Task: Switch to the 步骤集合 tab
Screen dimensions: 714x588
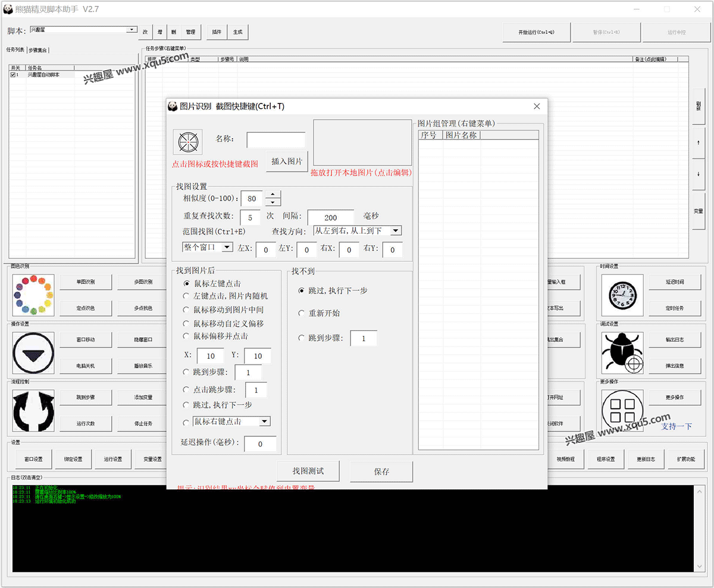Action: click(x=38, y=50)
